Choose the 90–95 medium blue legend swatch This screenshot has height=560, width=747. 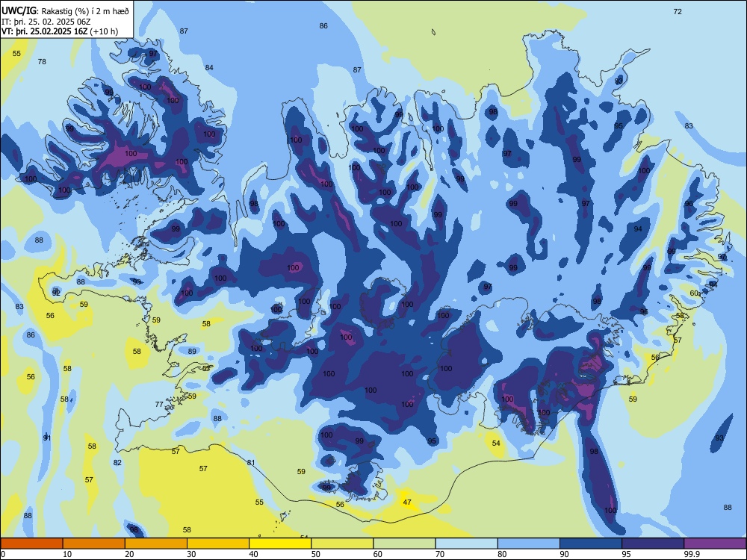[591, 544]
